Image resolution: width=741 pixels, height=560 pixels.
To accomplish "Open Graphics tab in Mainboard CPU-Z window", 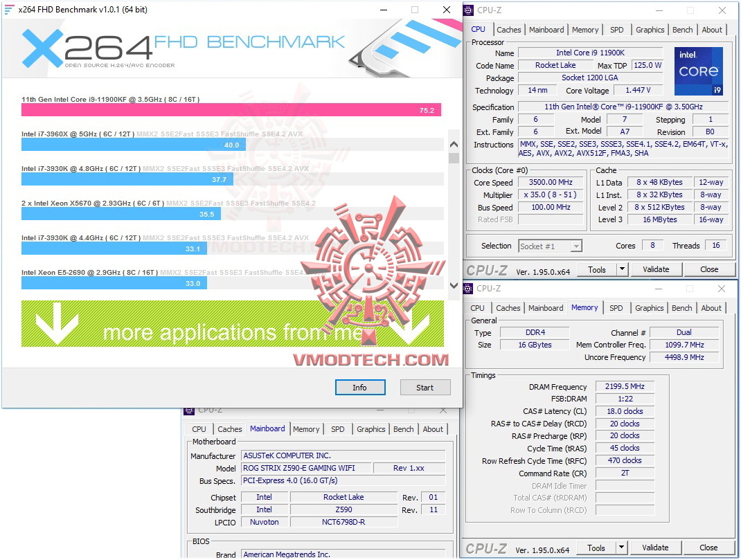I will pos(371,429).
